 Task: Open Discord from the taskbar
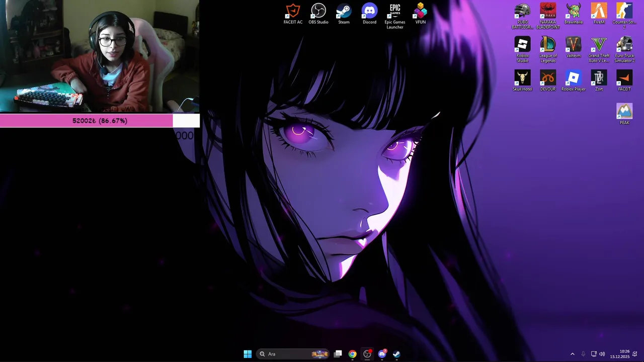382,354
